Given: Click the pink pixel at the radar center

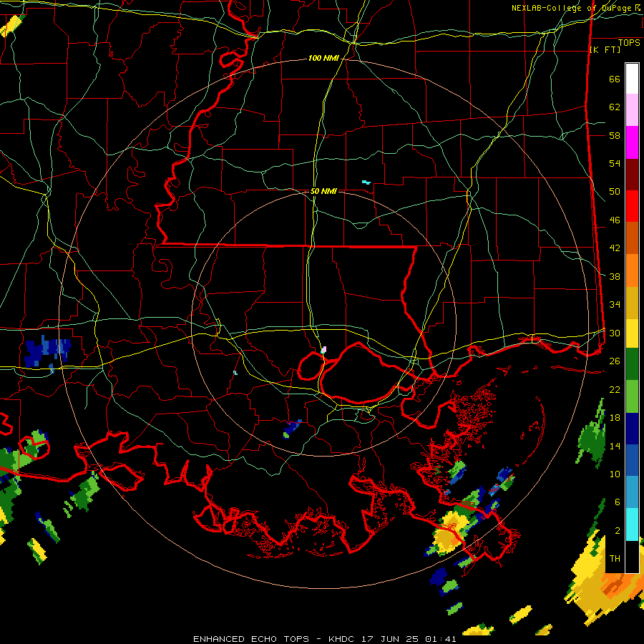Looking at the screenshot, I should coord(324,349).
